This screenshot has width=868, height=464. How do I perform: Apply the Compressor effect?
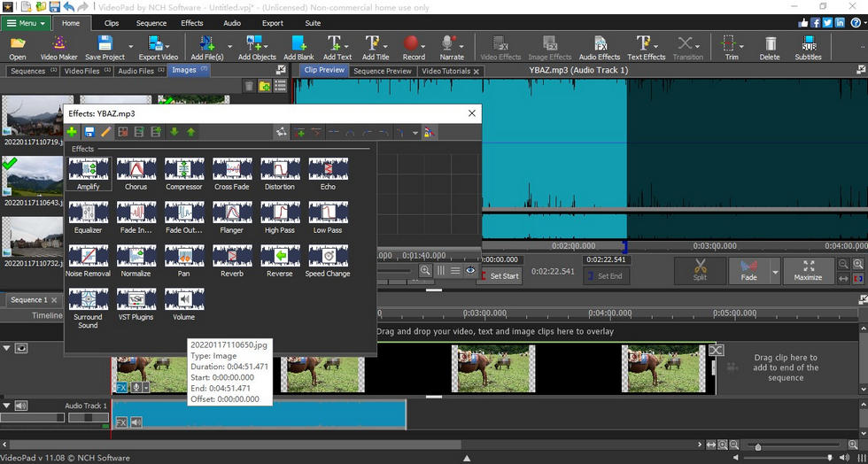click(184, 174)
